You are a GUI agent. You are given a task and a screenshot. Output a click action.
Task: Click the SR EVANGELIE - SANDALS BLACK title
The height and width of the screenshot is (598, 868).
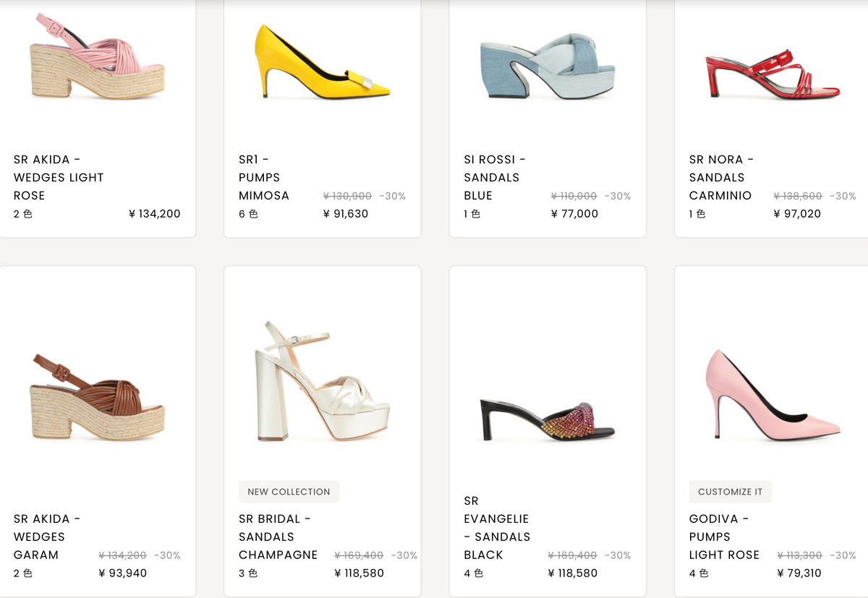coord(497,528)
